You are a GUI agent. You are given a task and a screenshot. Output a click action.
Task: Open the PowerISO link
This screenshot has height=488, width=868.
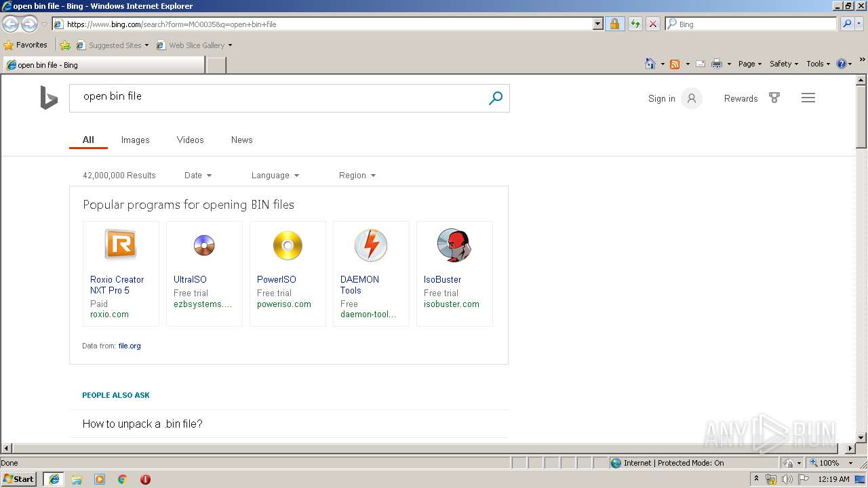click(x=276, y=279)
